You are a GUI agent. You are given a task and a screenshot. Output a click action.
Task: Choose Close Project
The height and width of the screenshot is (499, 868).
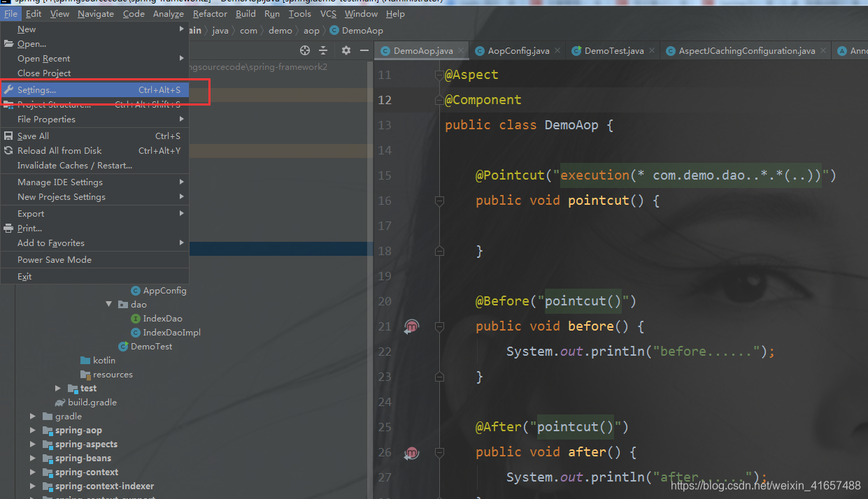pos(94,73)
